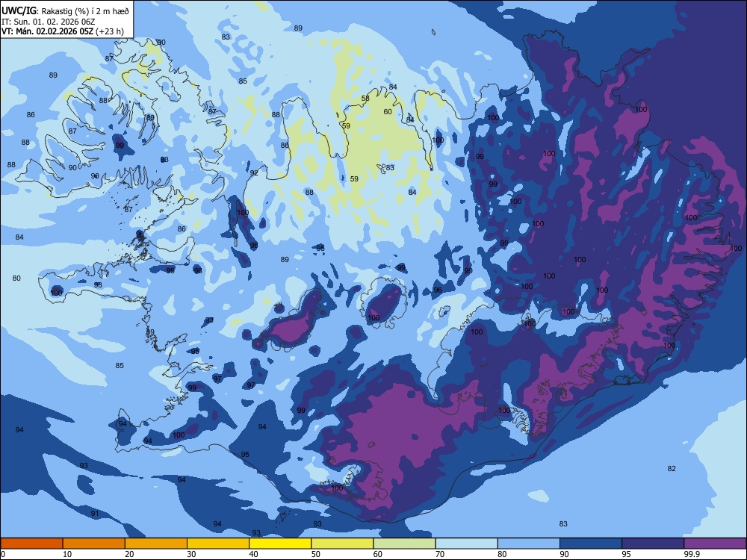
Task: Click the title 'UWC/IG: Rakastig (%) í 2 m hæð'
Action: point(65,11)
